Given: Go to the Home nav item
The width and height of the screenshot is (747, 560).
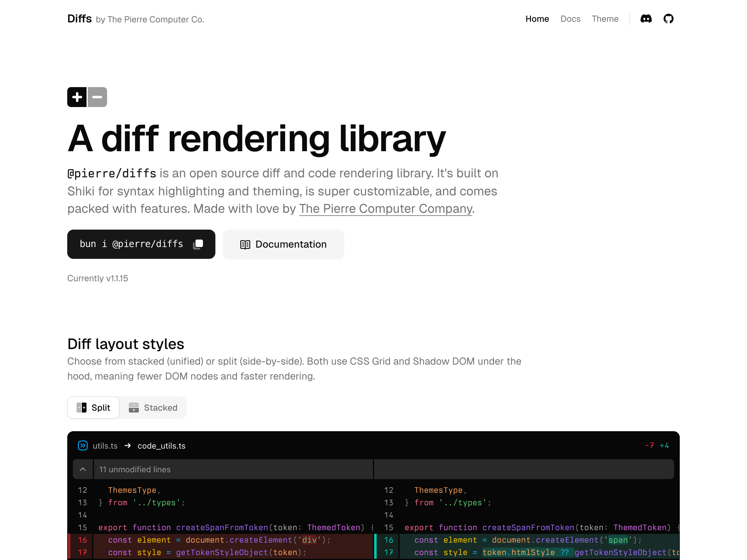Looking at the screenshot, I should pos(537,19).
